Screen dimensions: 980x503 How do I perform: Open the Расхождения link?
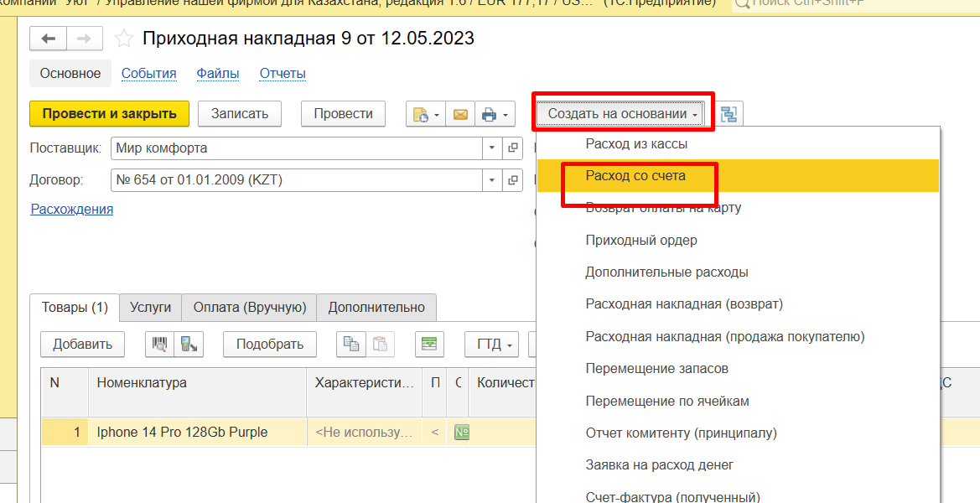(x=72, y=209)
